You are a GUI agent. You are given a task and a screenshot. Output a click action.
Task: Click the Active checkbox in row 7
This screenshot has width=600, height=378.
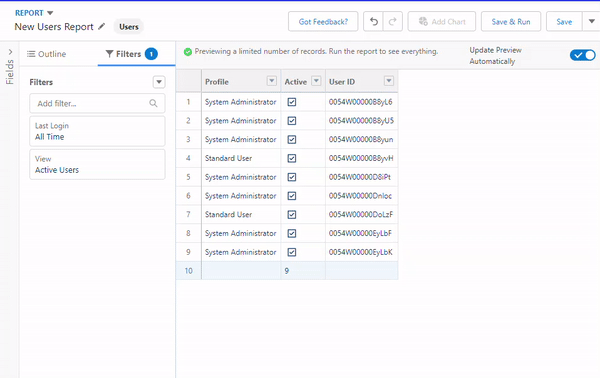292,215
